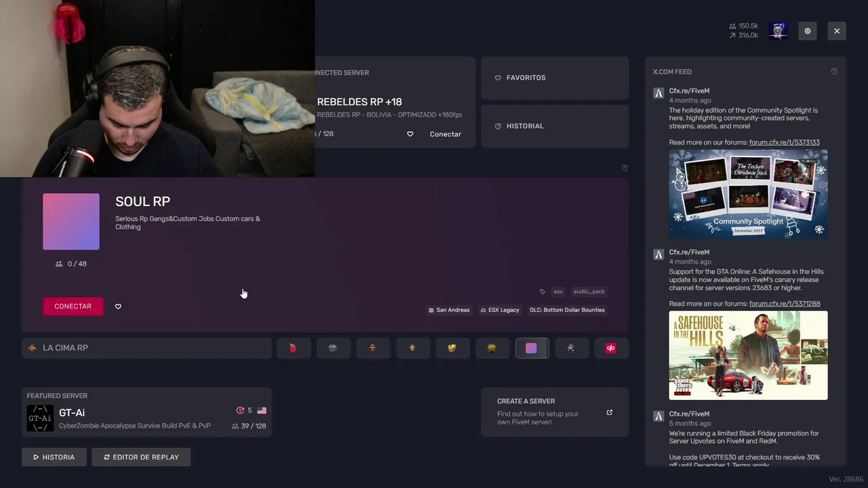Click the San Andreas map label
Image resolution: width=868 pixels, height=488 pixels.
click(449, 310)
